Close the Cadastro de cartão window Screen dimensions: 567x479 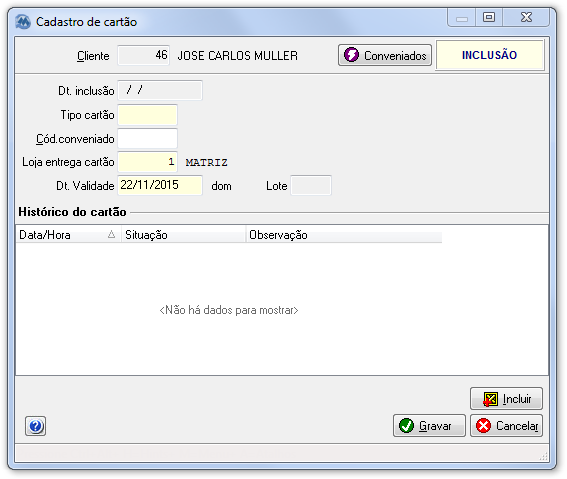[x=526, y=17]
